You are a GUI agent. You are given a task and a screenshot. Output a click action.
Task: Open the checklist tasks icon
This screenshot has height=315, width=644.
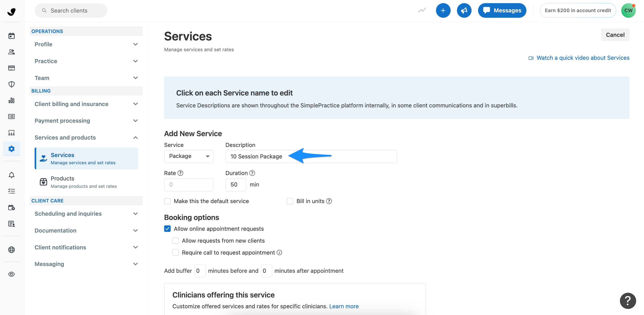11,191
